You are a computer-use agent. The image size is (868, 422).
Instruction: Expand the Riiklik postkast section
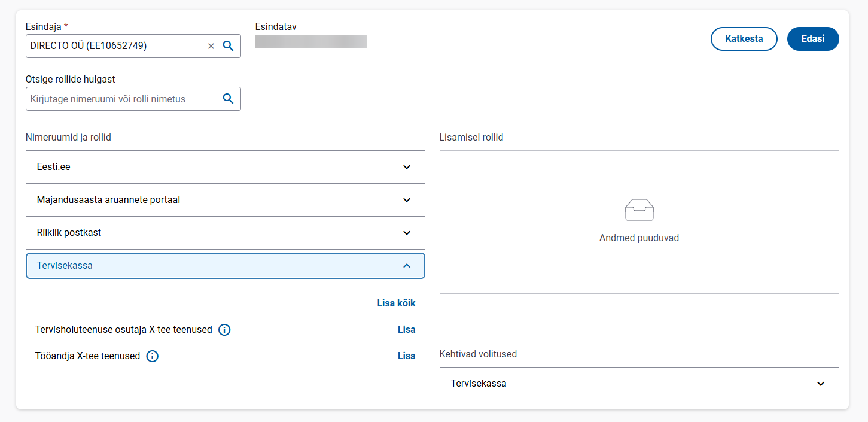(x=407, y=233)
